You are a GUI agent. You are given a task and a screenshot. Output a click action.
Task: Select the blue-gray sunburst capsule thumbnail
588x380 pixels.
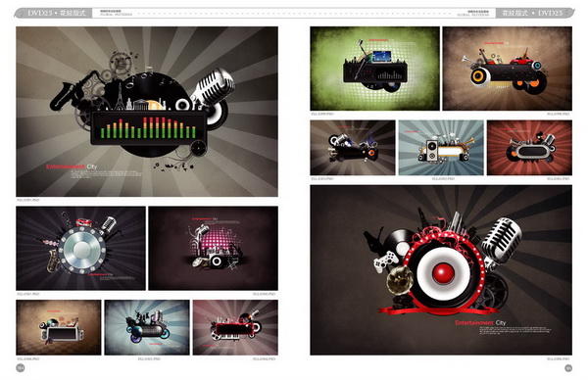click(147, 327)
